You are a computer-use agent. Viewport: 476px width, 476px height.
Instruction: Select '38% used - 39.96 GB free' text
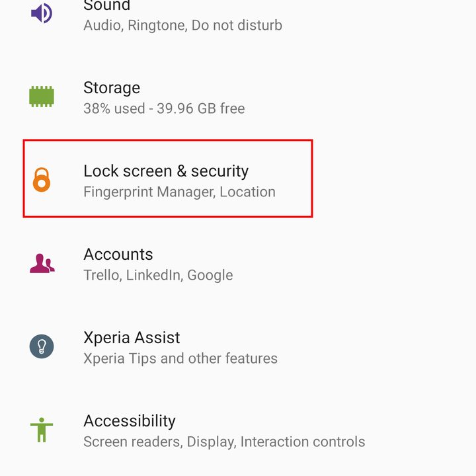[164, 108]
